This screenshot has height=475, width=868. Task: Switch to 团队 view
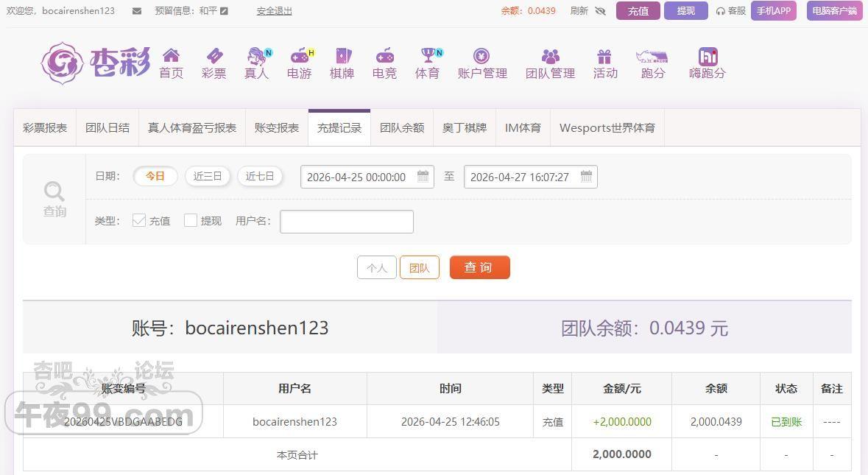pyautogui.click(x=420, y=267)
